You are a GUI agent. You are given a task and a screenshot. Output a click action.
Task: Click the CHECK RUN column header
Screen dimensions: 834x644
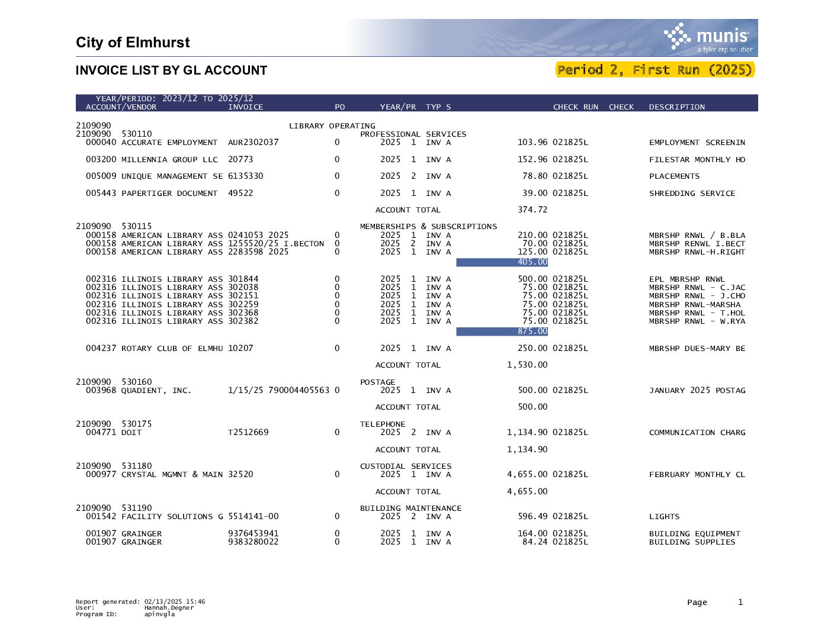(x=576, y=107)
